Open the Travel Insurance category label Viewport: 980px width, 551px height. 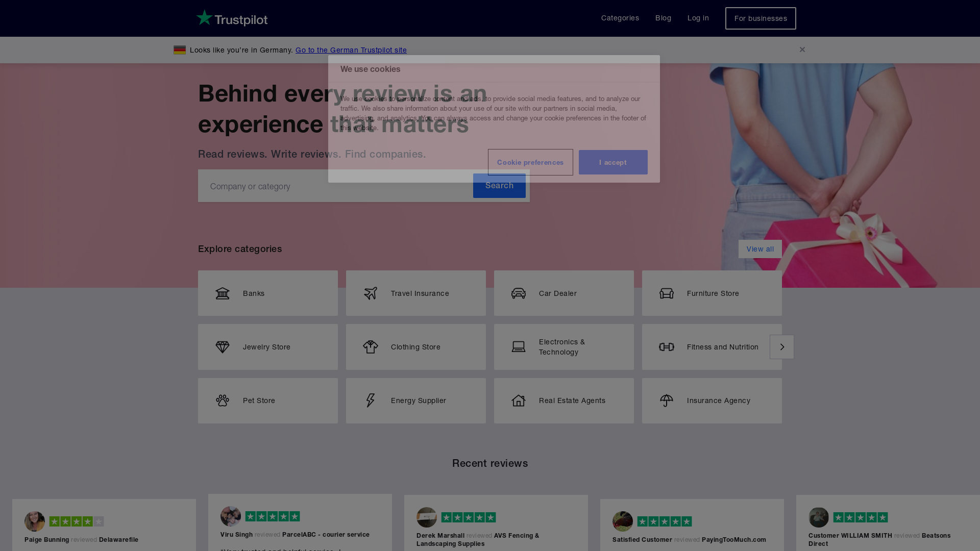[x=420, y=293]
